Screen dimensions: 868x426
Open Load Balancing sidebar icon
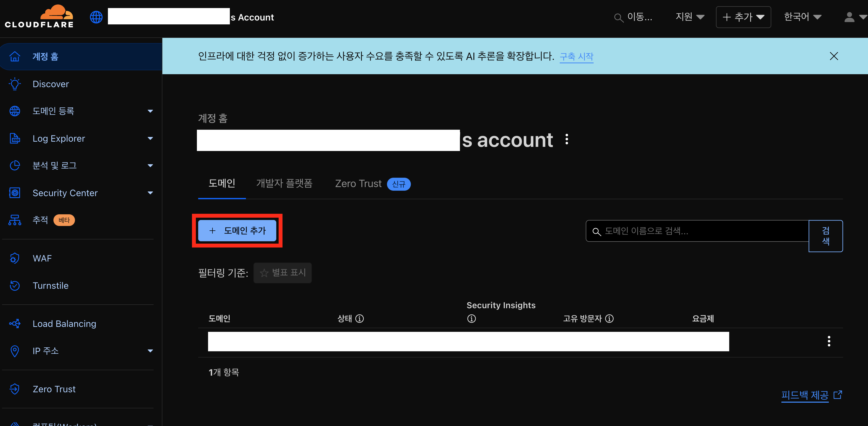(15, 324)
